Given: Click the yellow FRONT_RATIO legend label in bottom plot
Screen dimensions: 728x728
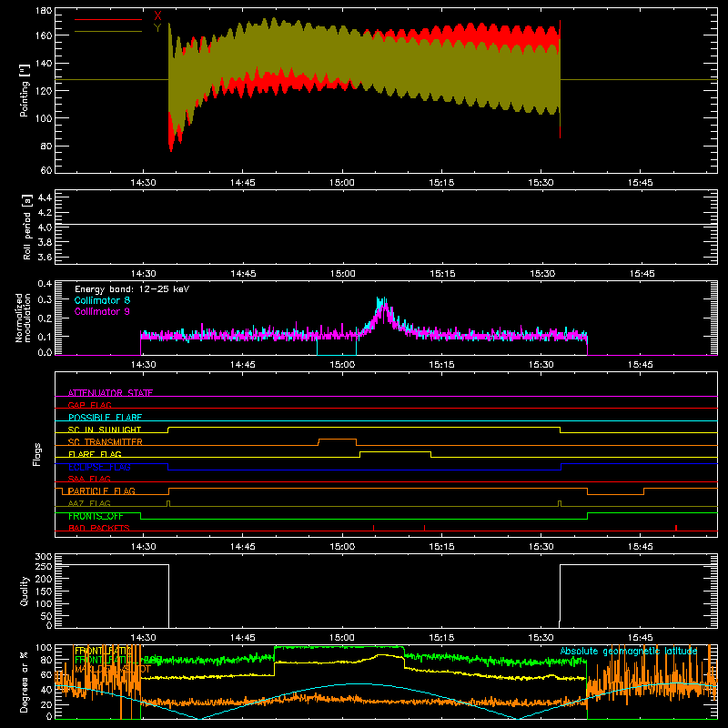Looking at the screenshot, I should click(x=103, y=651).
